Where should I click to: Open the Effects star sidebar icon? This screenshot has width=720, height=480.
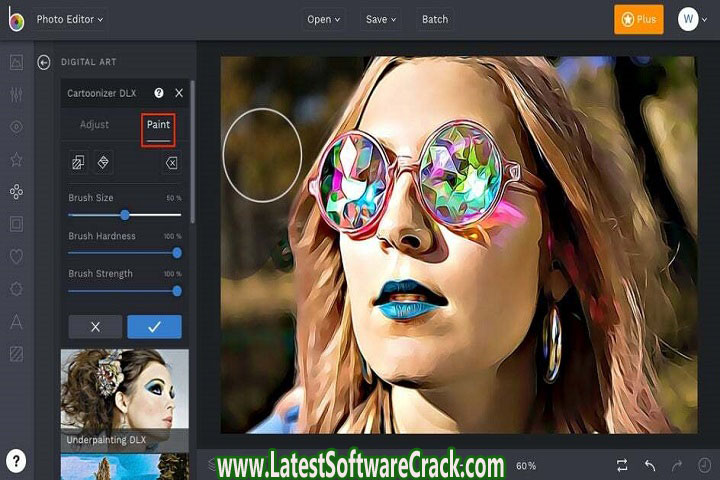(x=16, y=159)
